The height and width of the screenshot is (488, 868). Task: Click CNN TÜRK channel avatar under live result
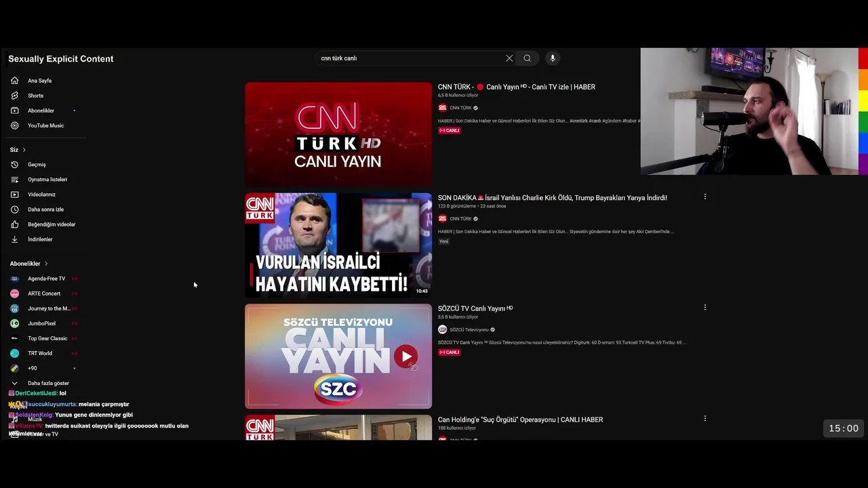442,108
